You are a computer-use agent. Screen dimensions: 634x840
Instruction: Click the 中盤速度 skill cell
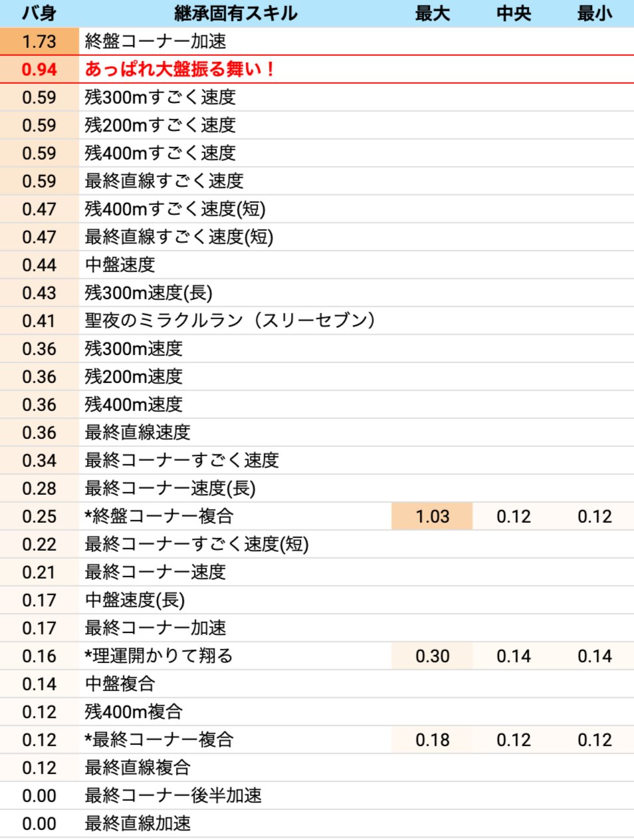pos(120,265)
